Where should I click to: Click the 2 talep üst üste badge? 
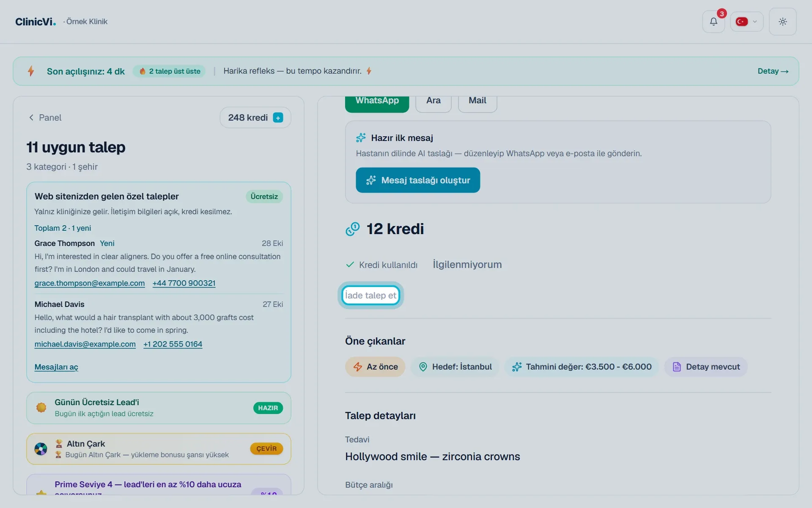(170, 71)
